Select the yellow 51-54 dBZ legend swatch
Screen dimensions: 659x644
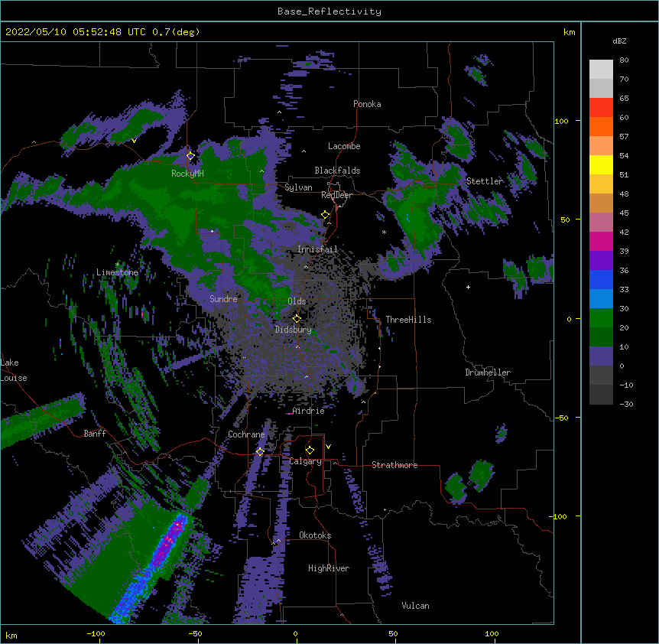click(601, 164)
